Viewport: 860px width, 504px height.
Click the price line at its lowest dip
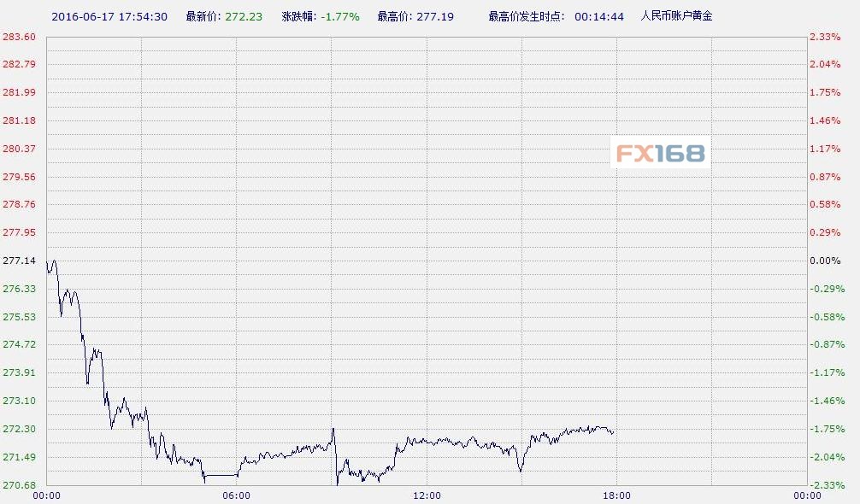click(336, 483)
